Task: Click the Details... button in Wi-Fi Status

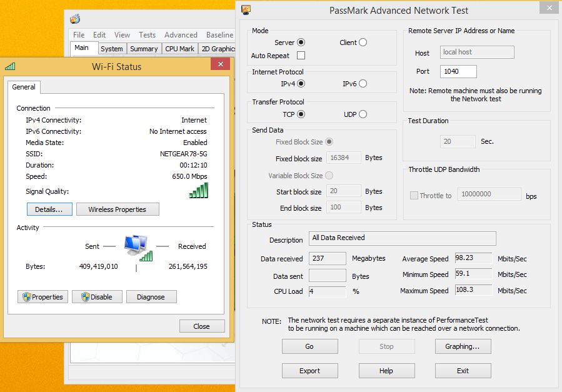Action: pyautogui.click(x=49, y=209)
